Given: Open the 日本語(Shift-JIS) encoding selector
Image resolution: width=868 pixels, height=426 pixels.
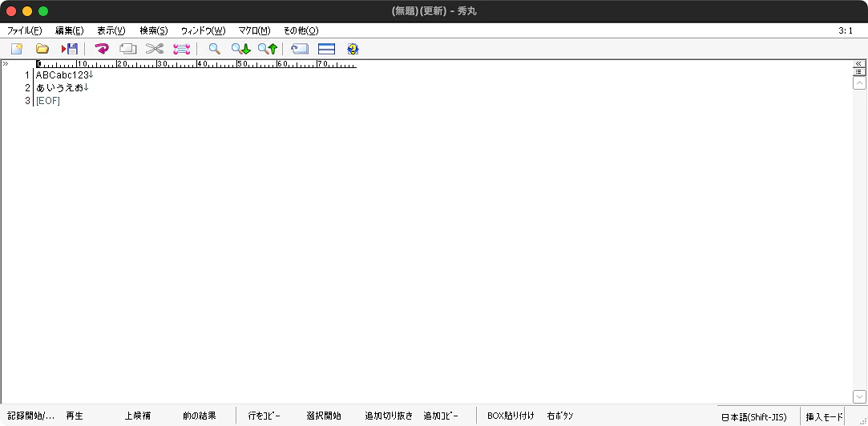Looking at the screenshot, I should [x=754, y=416].
